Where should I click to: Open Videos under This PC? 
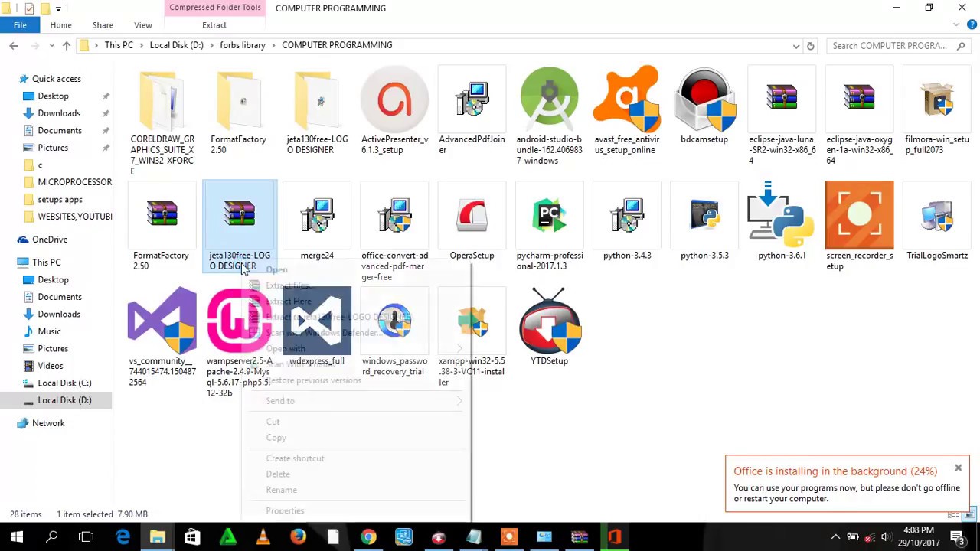(x=51, y=366)
